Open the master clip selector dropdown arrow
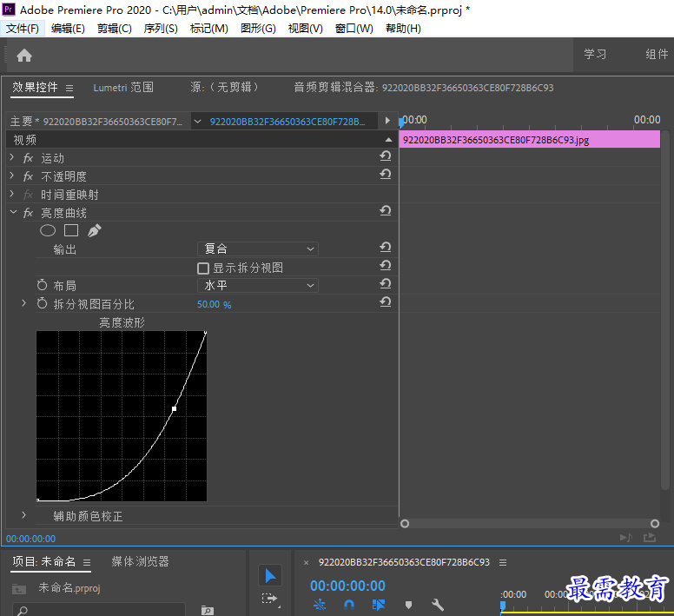This screenshot has width=674, height=616. click(x=197, y=122)
